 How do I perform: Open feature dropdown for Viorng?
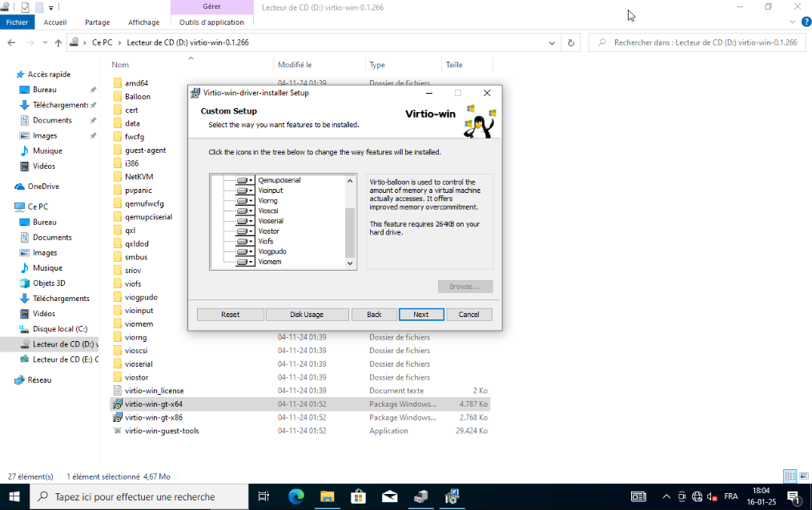(x=245, y=201)
